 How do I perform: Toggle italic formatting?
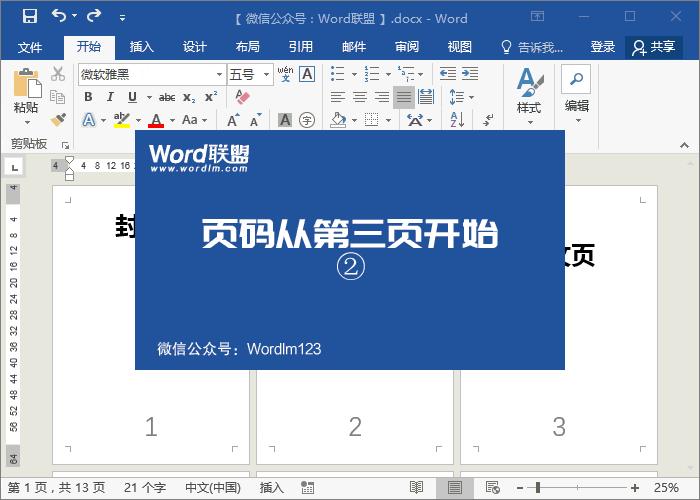110,97
